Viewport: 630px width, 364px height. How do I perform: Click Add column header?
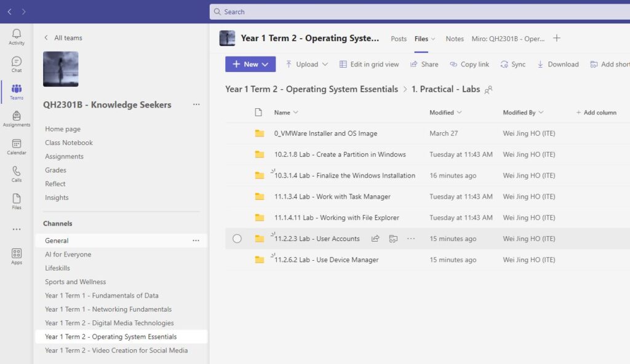click(x=596, y=113)
